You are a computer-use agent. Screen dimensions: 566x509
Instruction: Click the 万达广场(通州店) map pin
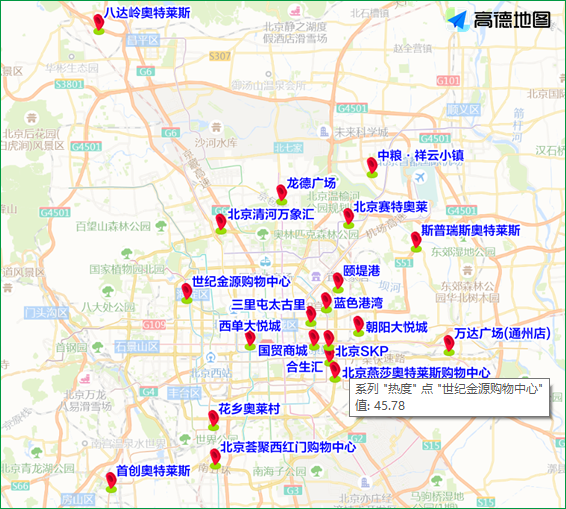click(449, 345)
